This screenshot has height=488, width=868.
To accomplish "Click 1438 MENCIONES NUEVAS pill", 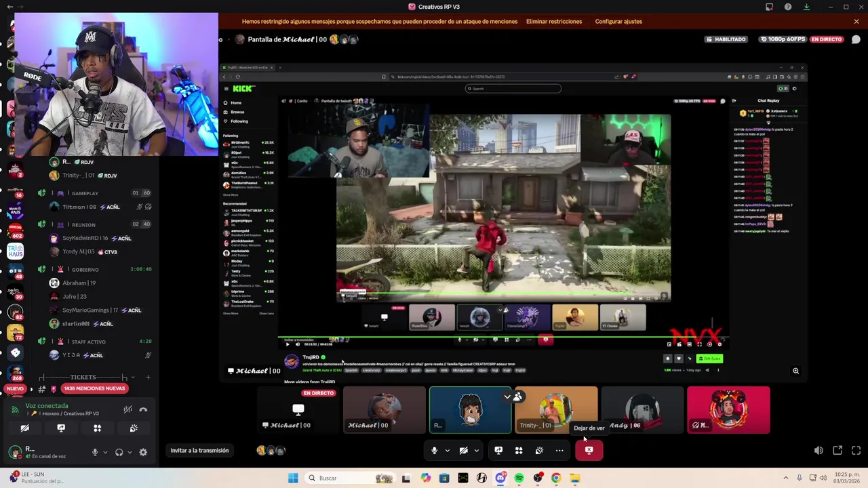I will 94,388.
